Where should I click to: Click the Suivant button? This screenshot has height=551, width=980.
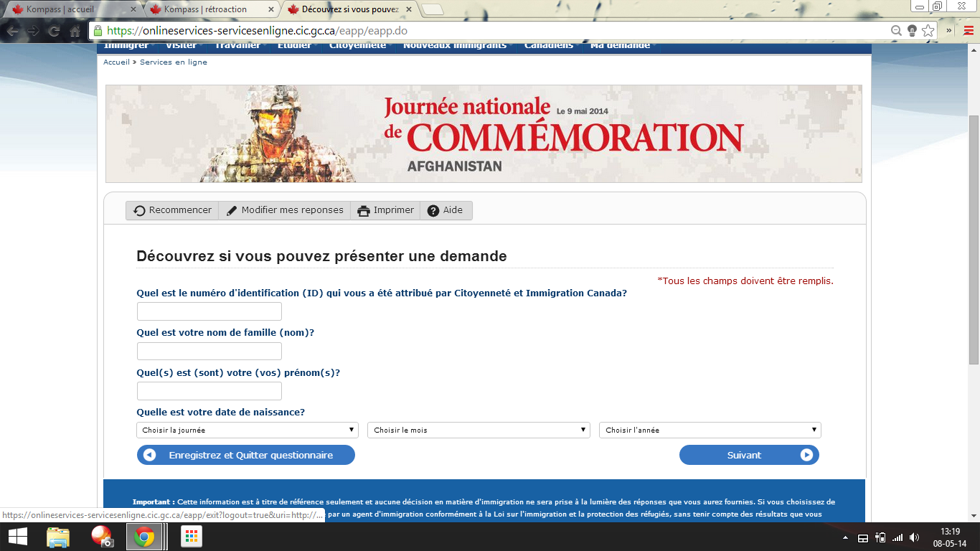(x=748, y=455)
